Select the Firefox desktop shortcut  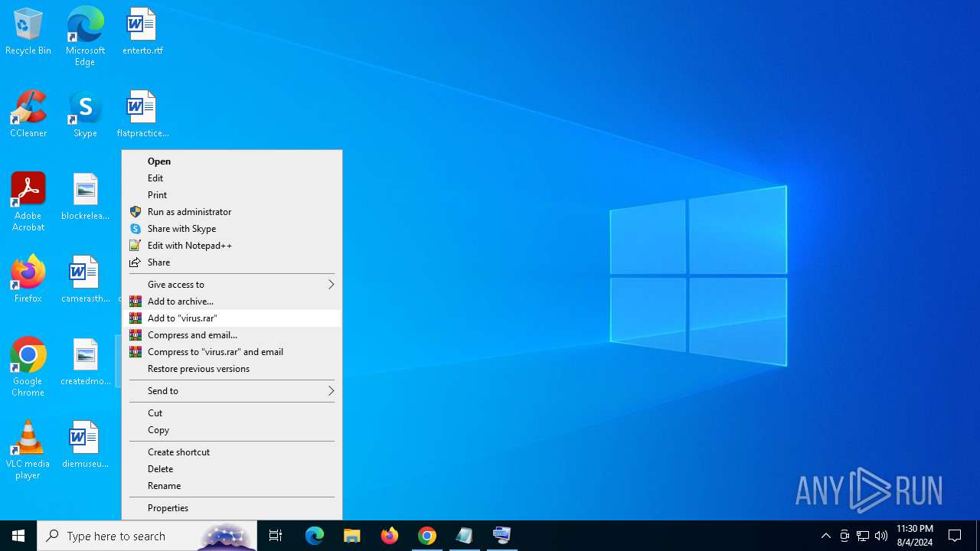(28, 280)
